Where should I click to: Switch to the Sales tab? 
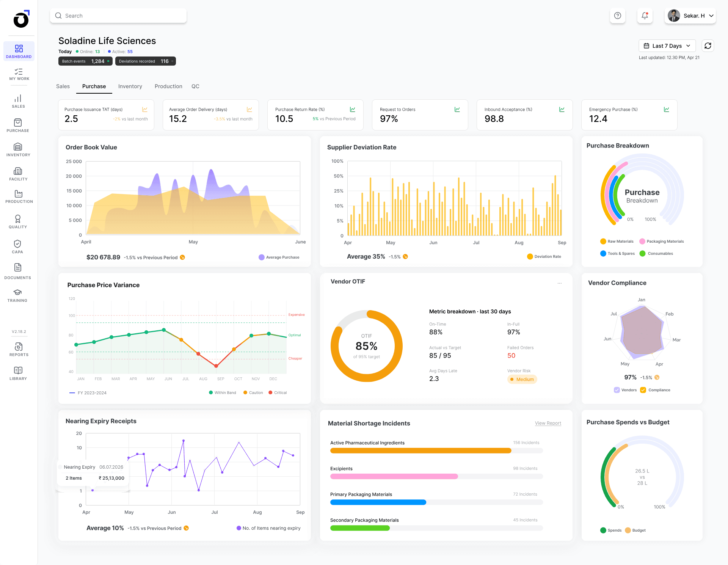pyautogui.click(x=63, y=86)
